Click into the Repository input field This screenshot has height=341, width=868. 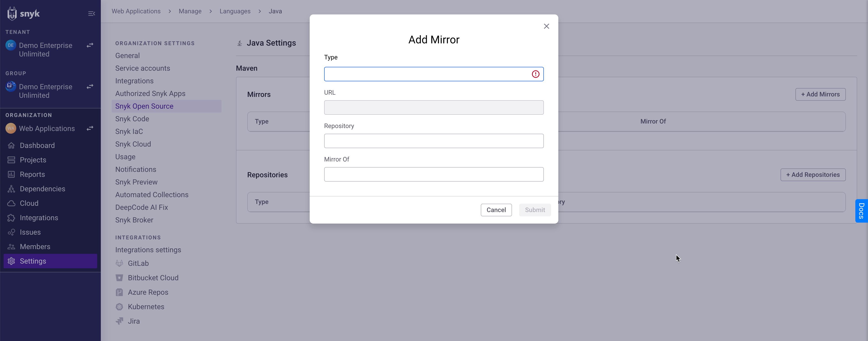pos(434,141)
